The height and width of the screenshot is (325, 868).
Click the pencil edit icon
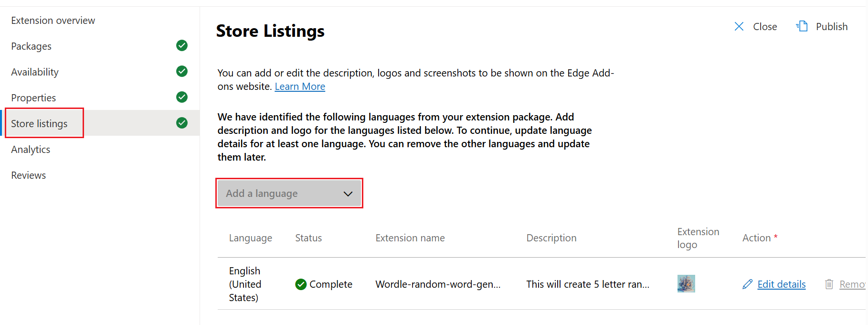pyautogui.click(x=748, y=284)
